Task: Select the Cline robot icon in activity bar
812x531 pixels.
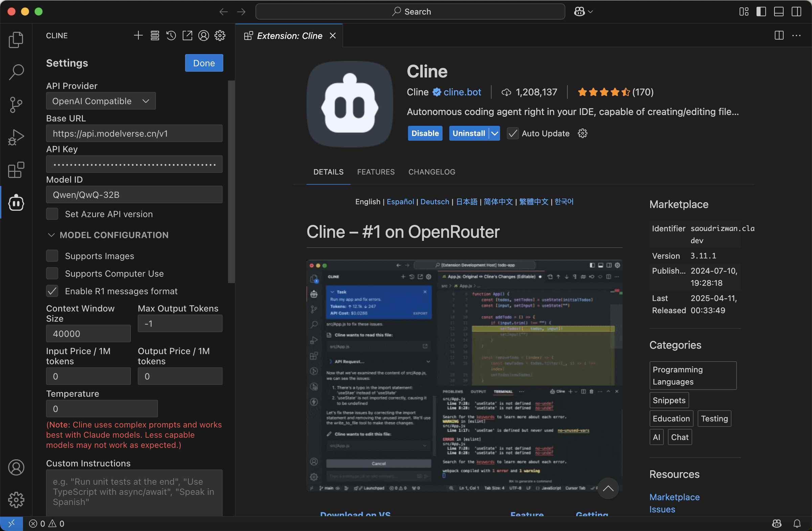Action: pos(16,203)
